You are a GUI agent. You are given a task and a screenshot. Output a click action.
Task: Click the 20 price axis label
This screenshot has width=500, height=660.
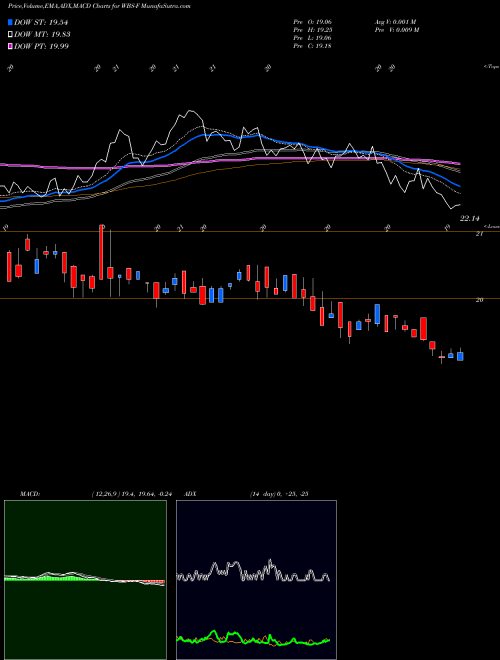[479, 300]
